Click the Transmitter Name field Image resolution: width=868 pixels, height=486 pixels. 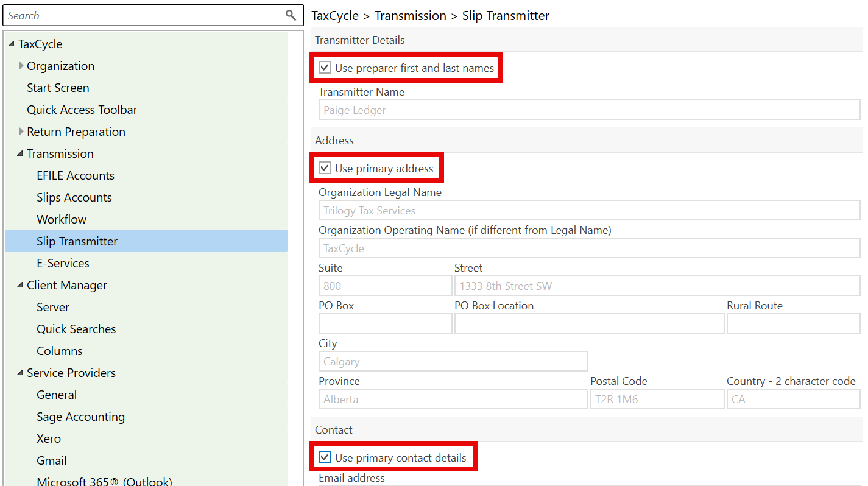(x=589, y=110)
